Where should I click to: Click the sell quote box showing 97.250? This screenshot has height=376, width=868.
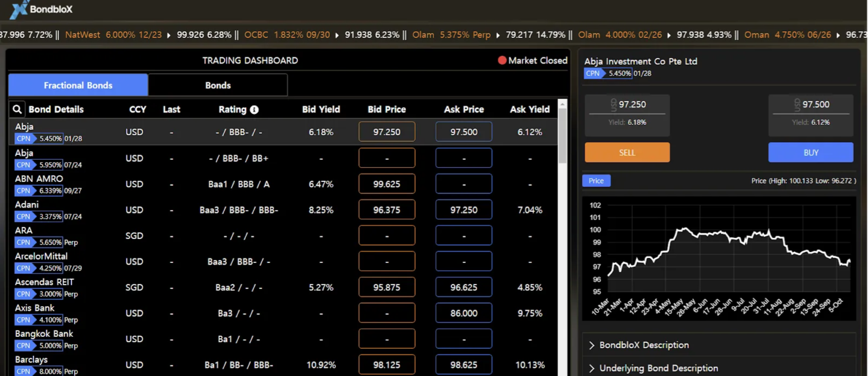627,115
